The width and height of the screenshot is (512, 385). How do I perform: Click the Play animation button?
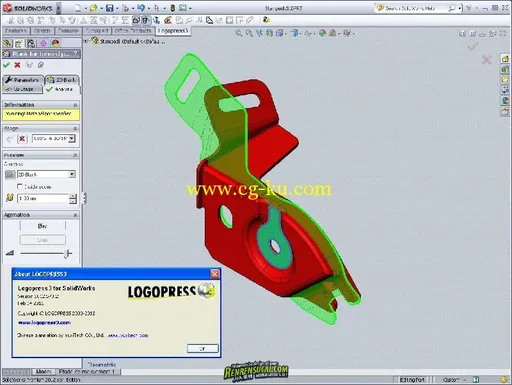point(43,226)
